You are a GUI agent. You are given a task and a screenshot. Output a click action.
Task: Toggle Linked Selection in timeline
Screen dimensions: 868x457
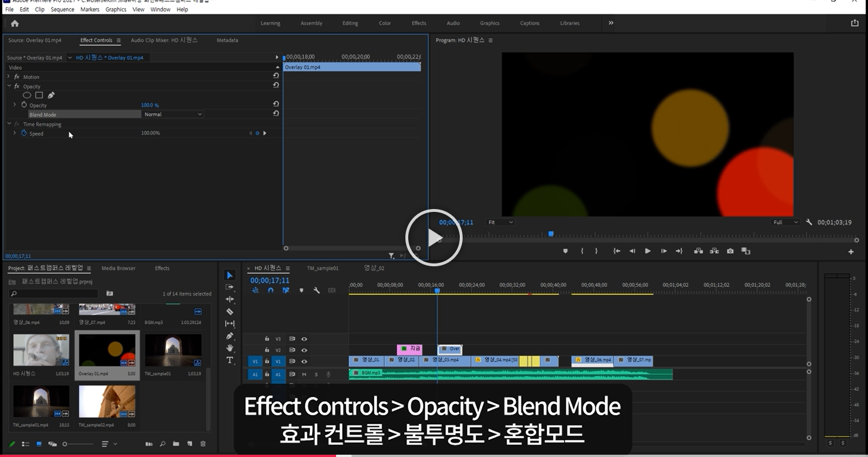click(x=286, y=290)
